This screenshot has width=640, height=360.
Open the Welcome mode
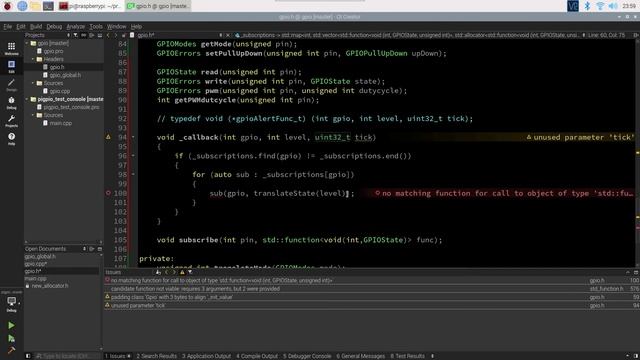click(11, 49)
